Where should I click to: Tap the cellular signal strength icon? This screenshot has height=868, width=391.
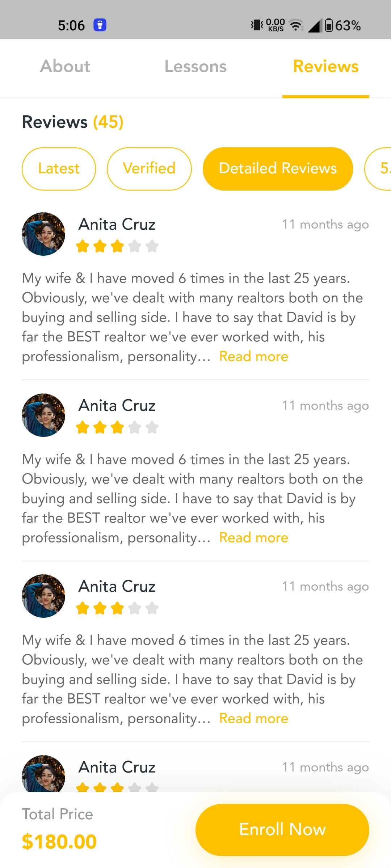[x=315, y=25]
